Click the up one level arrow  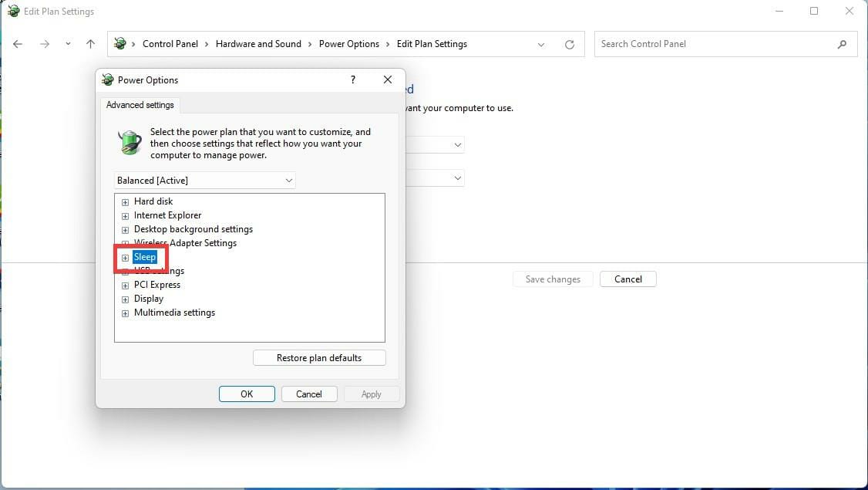coord(90,44)
